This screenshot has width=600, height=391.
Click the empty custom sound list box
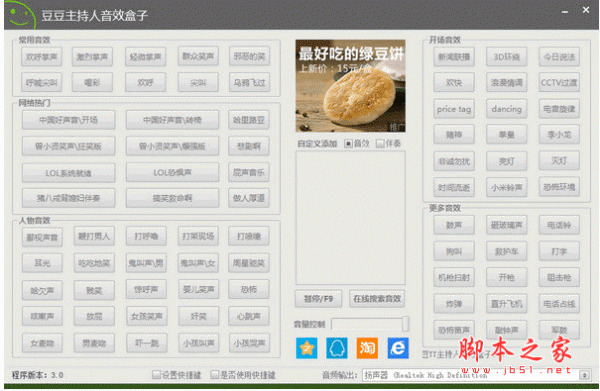click(x=350, y=217)
